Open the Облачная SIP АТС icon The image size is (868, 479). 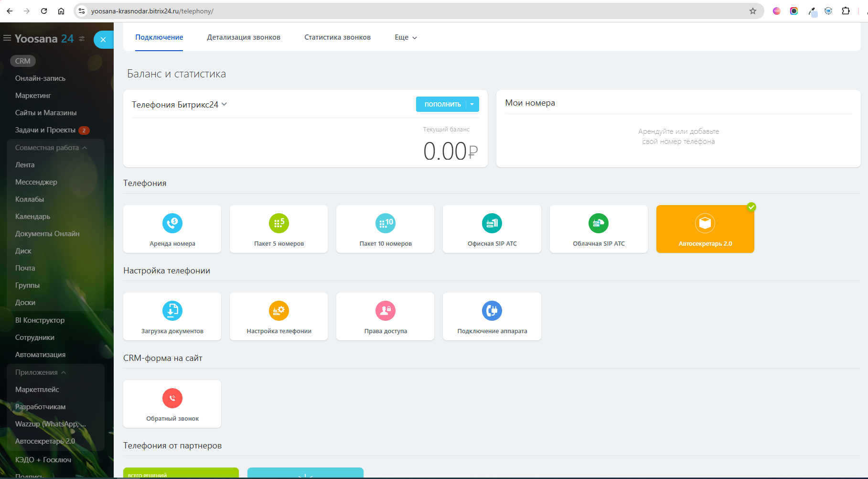coord(599,223)
